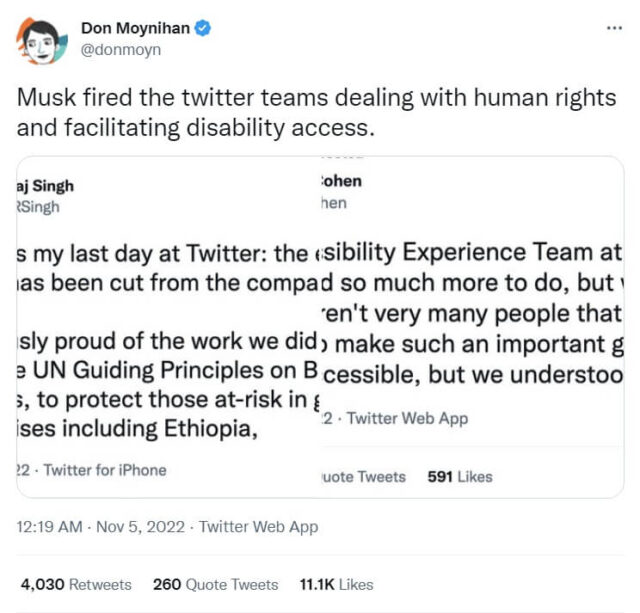
Task: View the 4,030 Retweets list
Action: pos(76,584)
